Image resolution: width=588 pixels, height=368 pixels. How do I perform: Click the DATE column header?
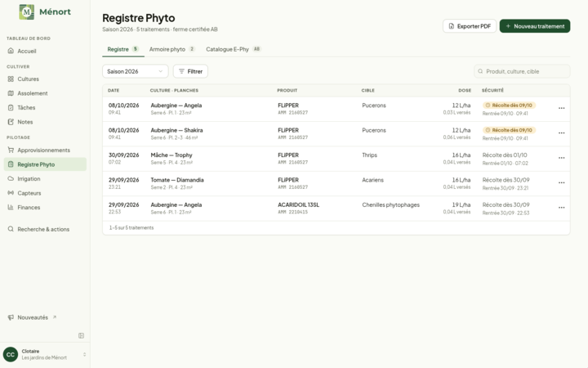point(114,91)
